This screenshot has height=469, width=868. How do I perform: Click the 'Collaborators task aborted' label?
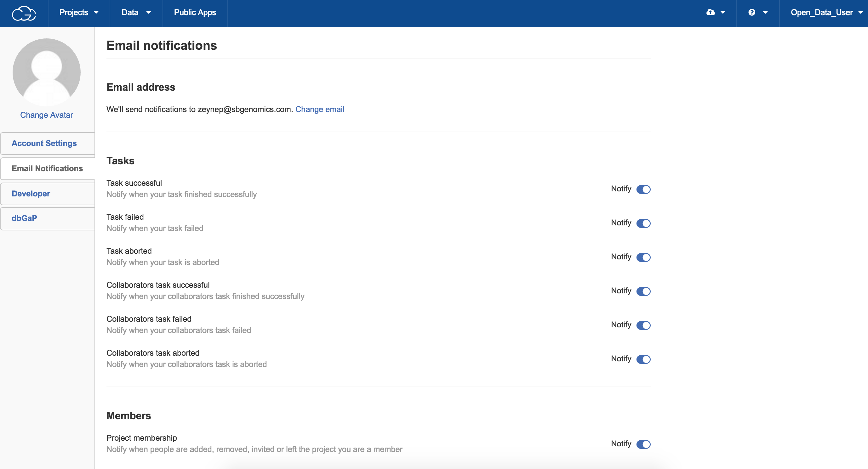click(x=153, y=353)
